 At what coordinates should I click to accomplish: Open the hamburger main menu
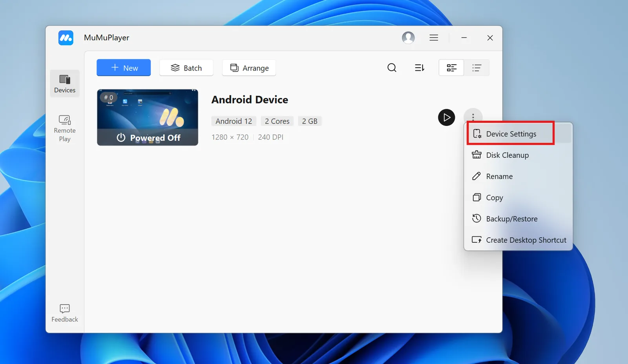434,38
